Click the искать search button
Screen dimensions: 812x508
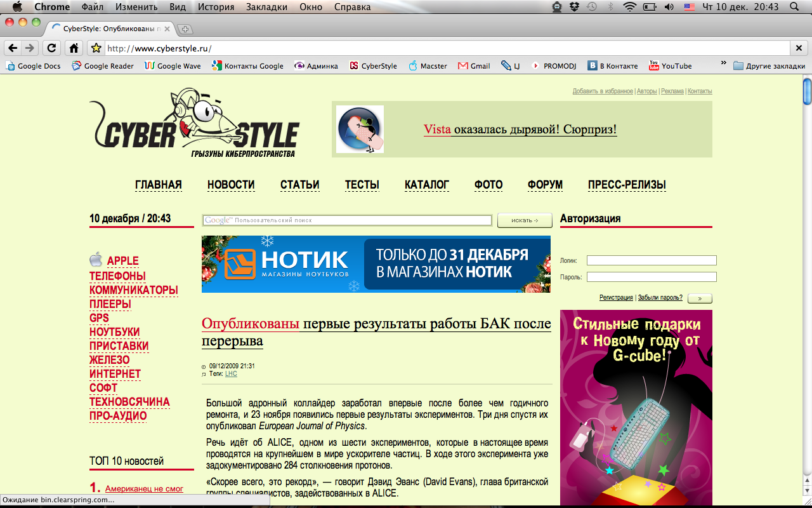525,220
